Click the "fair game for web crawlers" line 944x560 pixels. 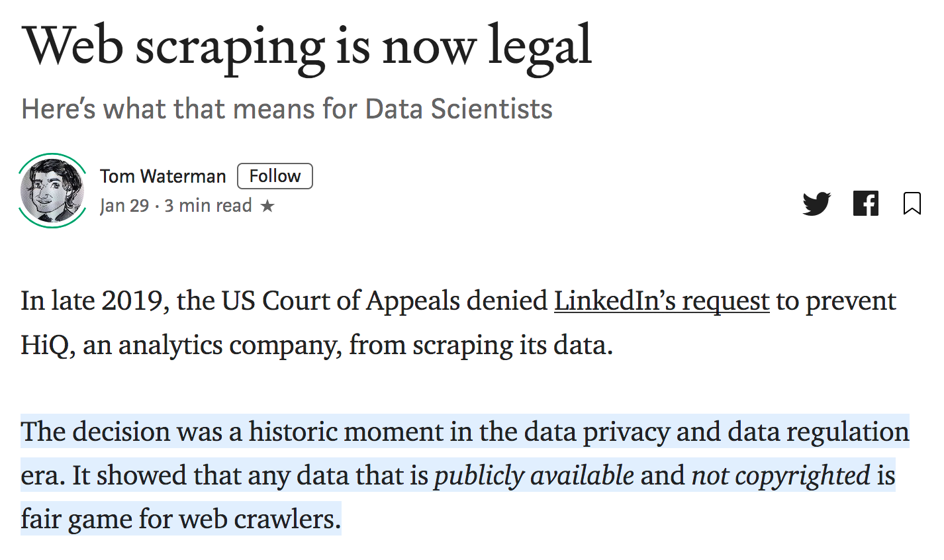click(x=180, y=519)
